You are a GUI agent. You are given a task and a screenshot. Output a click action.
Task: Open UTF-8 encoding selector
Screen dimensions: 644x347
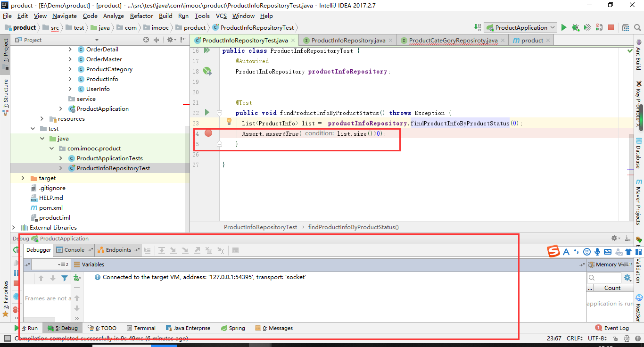[x=597, y=338]
